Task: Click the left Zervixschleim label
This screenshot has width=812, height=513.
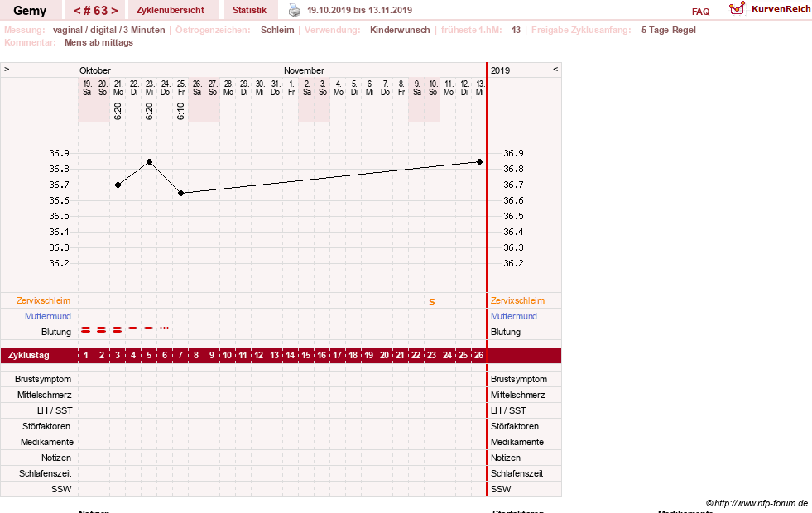Action: click(43, 300)
